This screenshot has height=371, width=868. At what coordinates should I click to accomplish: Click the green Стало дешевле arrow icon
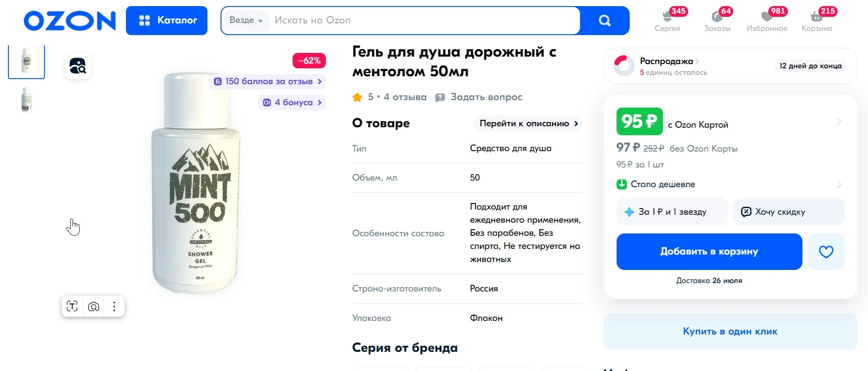[622, 184]
